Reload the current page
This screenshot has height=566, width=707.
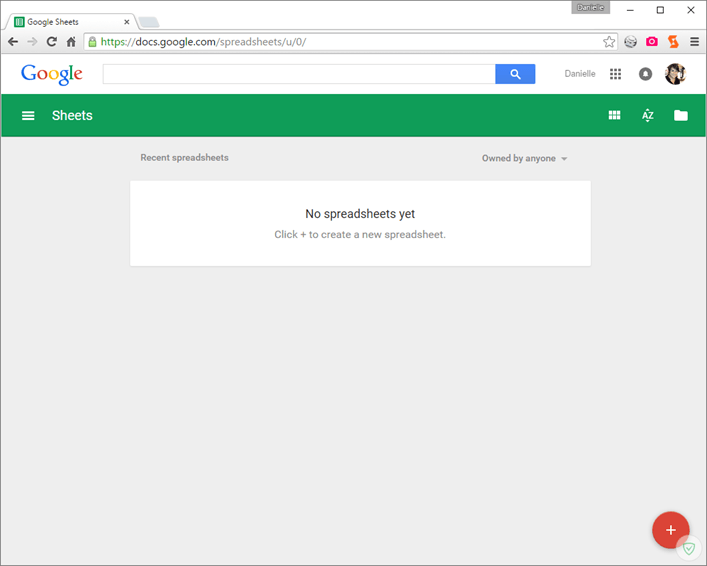51,42
